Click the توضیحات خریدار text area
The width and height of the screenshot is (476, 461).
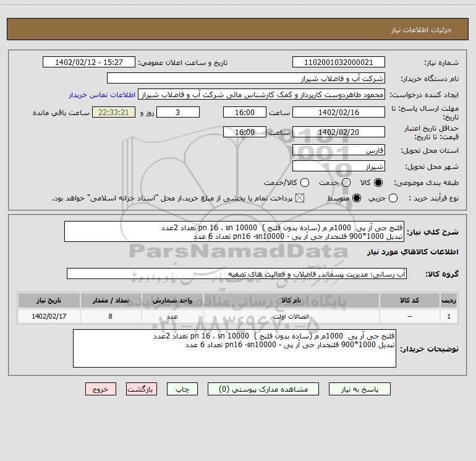pos(234,348)
